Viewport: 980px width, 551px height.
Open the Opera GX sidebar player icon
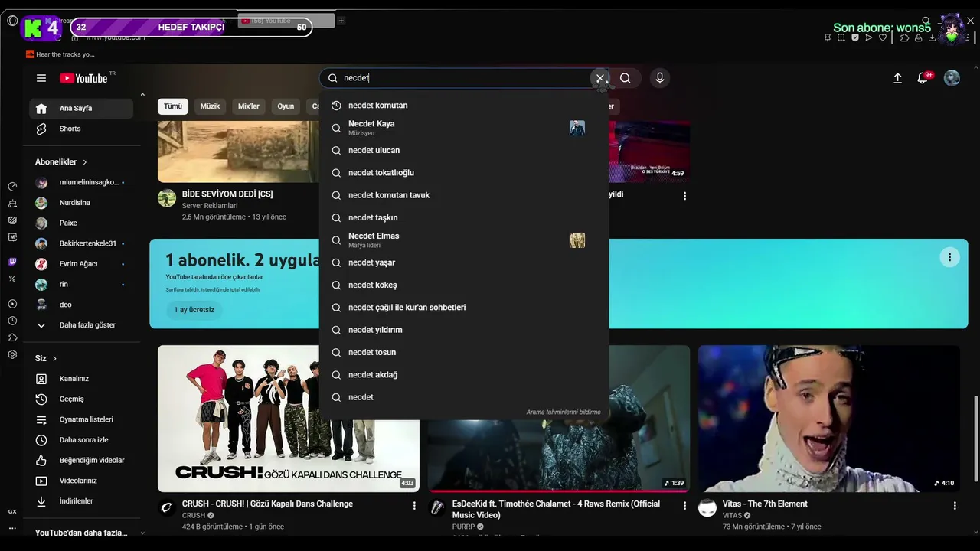tap(12, 304)
